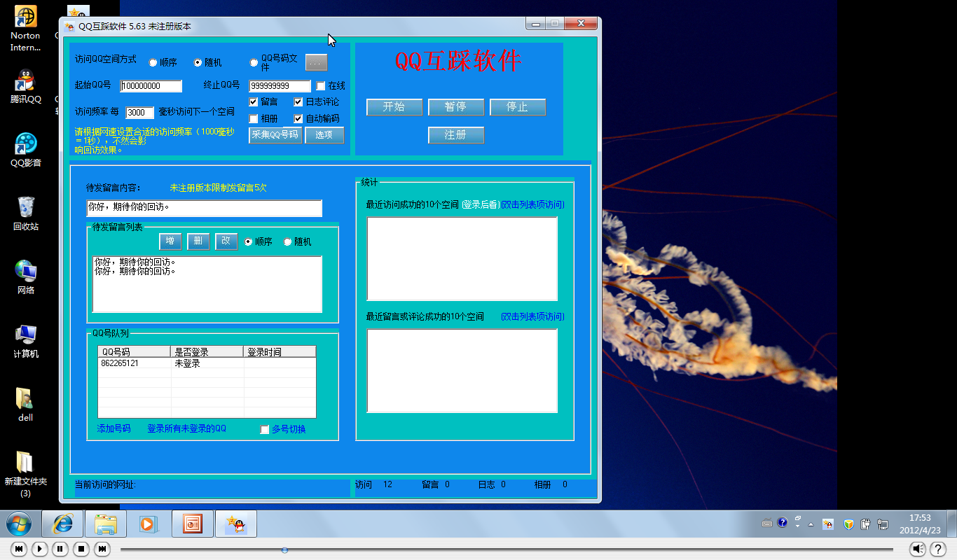Focus the 终止QQ号 input field
This screenshot has height=560, width=957.
click(280, 86)
